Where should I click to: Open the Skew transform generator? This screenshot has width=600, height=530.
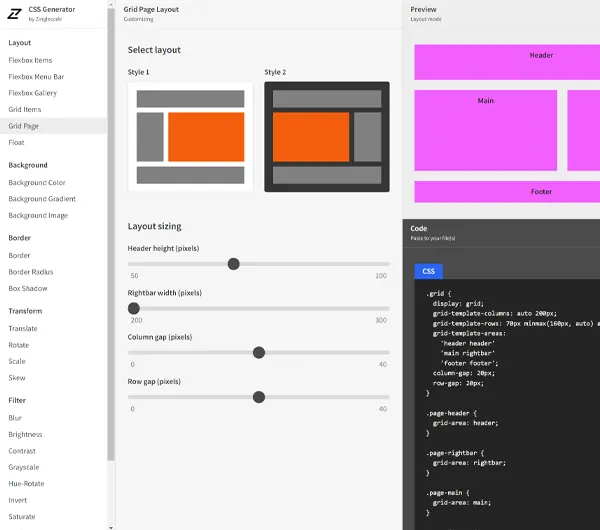click(x=17, y=378)
